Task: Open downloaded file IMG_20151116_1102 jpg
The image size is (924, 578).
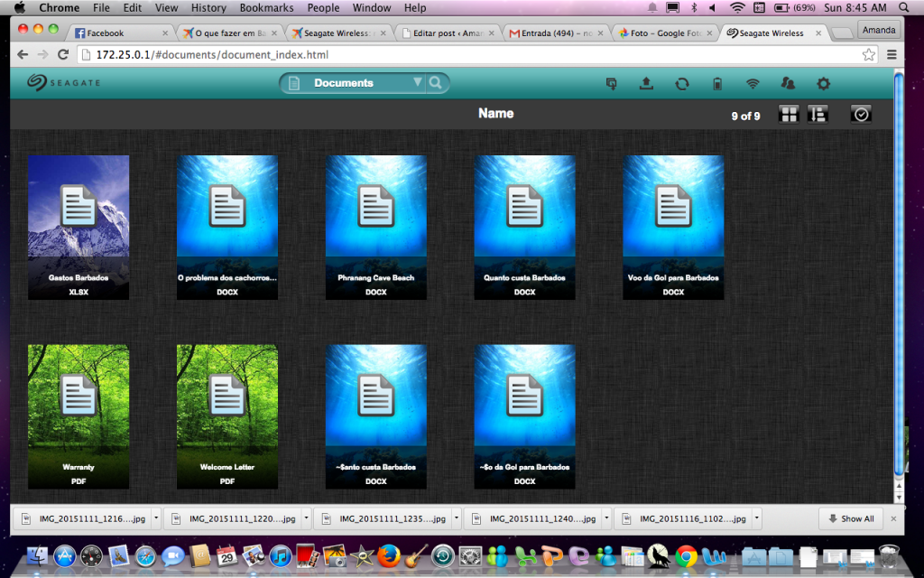Action: pyautogui.click(x=684, y=518)
